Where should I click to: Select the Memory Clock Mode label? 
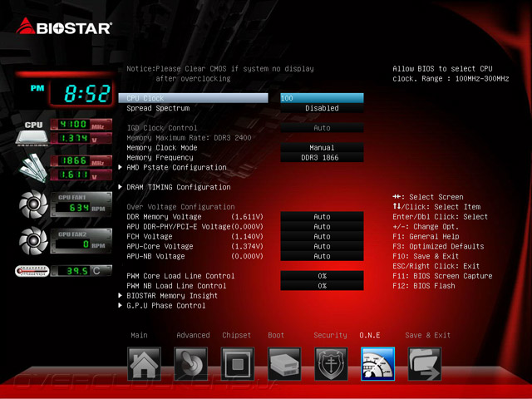[x=162, y=148]
